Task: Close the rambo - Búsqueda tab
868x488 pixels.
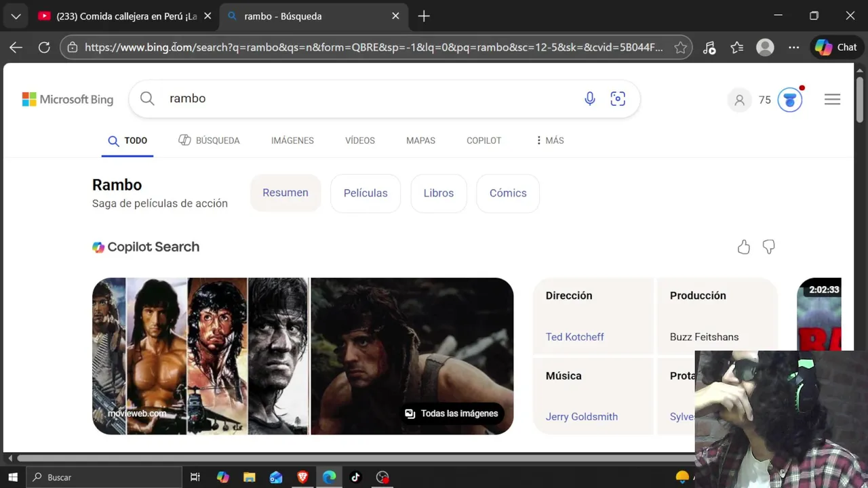Action: click(395, 16)
